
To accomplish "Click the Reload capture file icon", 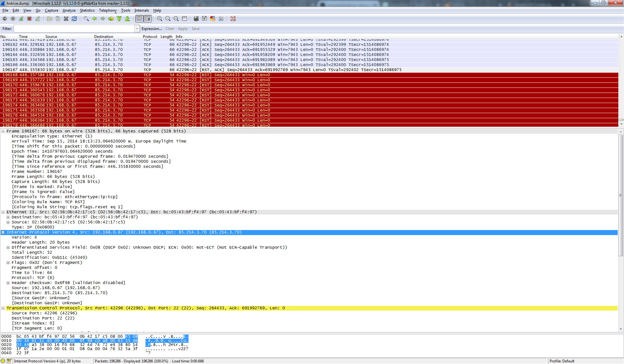I will (74, 19).
